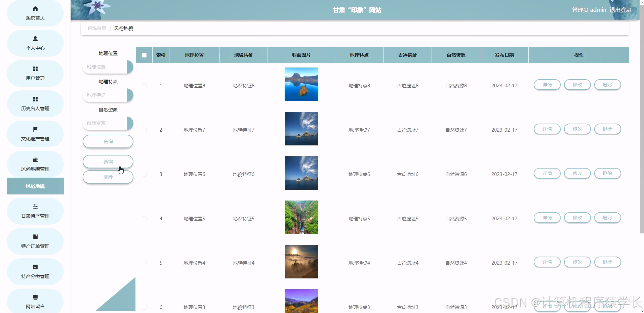
Task: Click the monitor icon above 网站留言
Action: click(x=35, y=297)
